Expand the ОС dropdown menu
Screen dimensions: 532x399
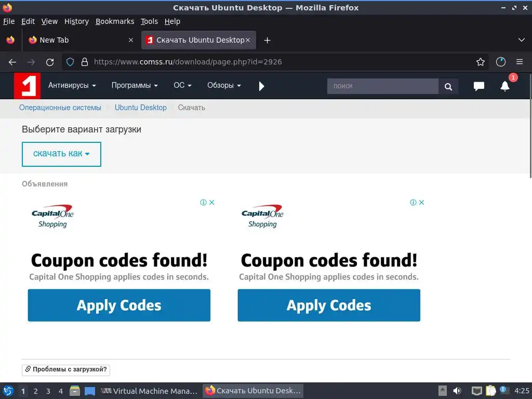182,86
